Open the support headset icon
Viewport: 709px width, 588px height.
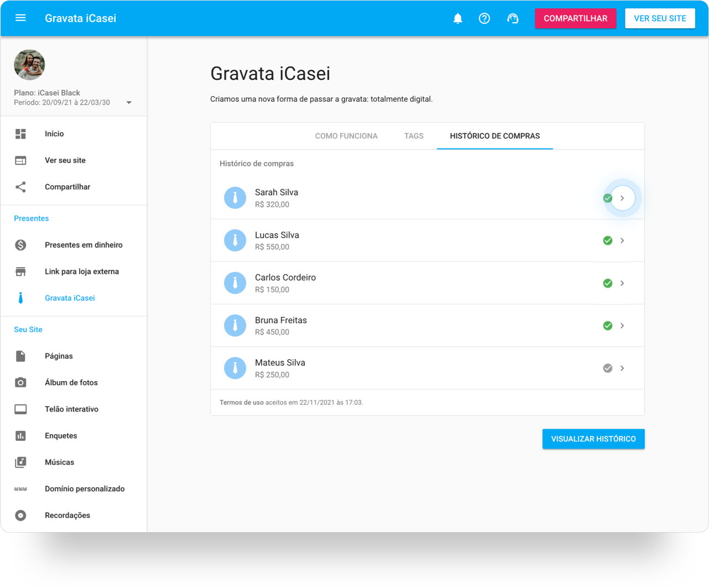513,18
